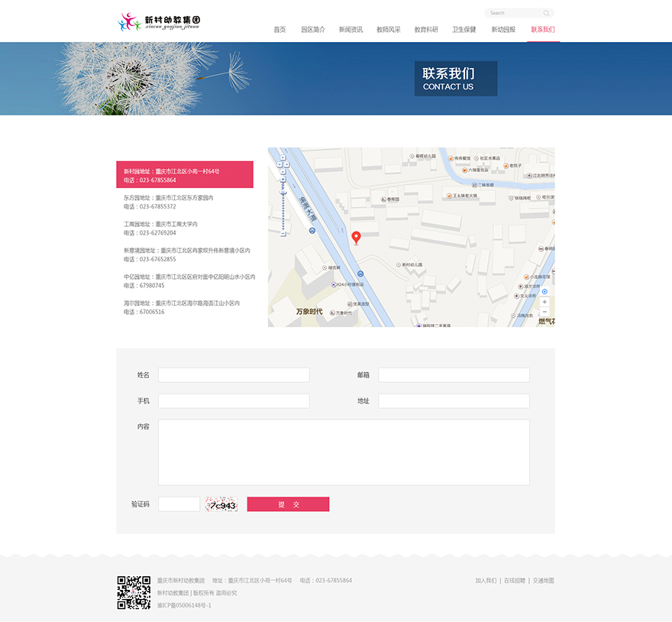Open 卫生保健 menu item
Image resolution: width=672 pixels, height=622 pixels.
coord(464,30)
